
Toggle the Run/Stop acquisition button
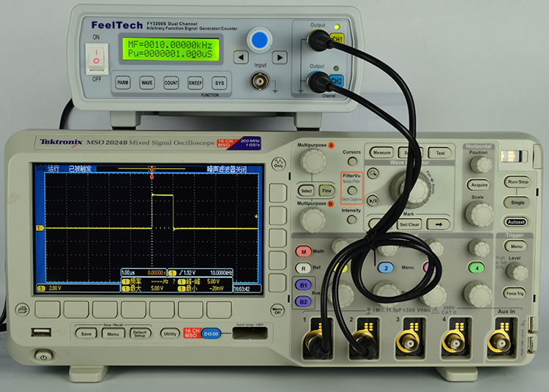pos(518,182)
